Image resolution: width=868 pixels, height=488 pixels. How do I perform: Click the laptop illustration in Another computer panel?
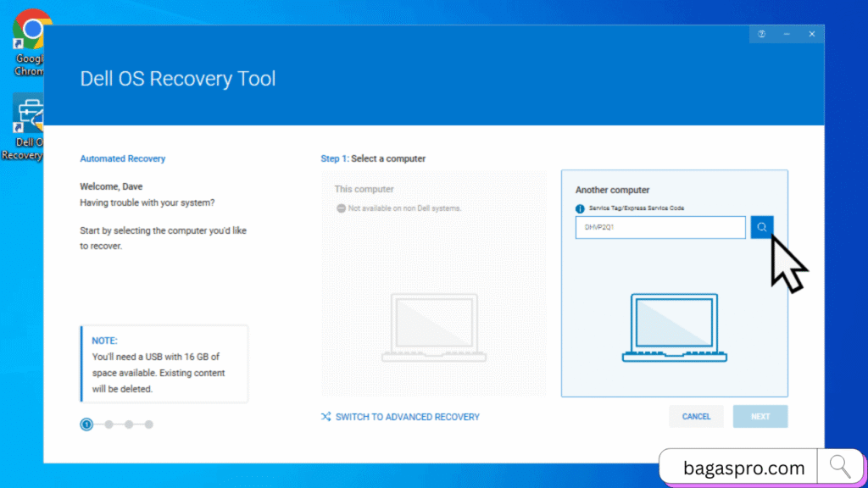(674, 326)
